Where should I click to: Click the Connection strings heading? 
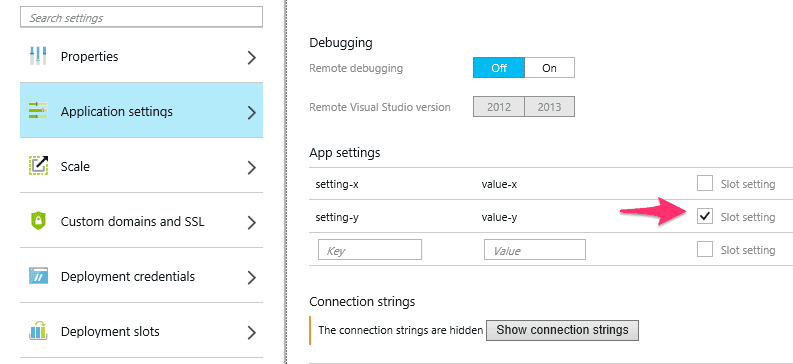pos(362,302)
